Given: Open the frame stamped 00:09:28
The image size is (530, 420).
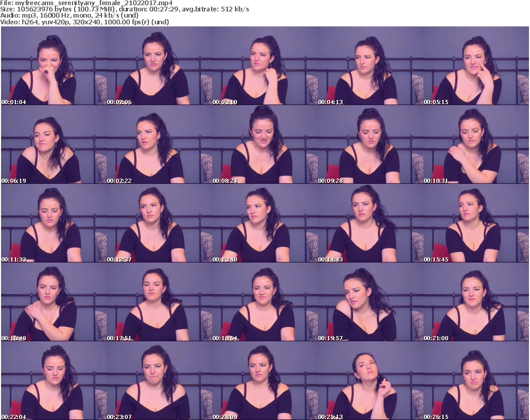Looking at the screenshot, I should coord(371,144).
